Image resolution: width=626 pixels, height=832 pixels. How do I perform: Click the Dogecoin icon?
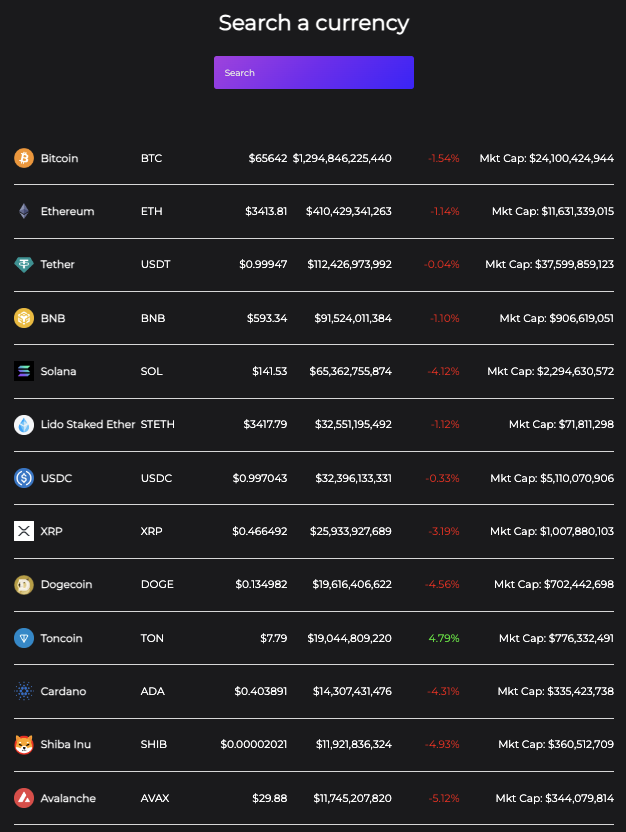pos(24,584)
